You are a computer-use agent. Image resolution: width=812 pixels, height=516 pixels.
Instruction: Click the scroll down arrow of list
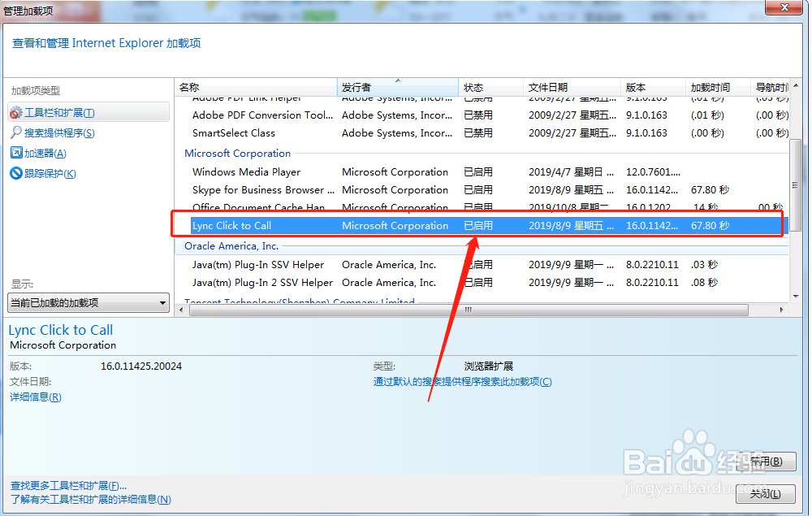coord(796,297)
